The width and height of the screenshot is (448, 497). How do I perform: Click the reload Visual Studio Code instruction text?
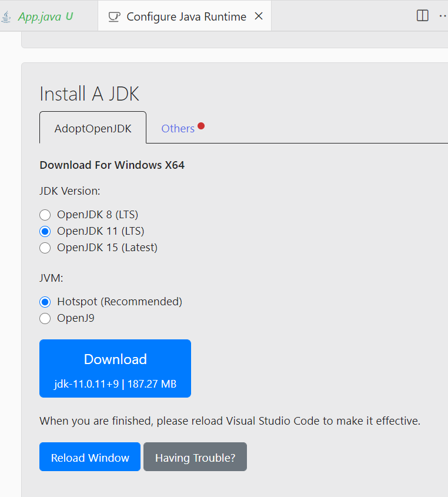pos(230,421)
